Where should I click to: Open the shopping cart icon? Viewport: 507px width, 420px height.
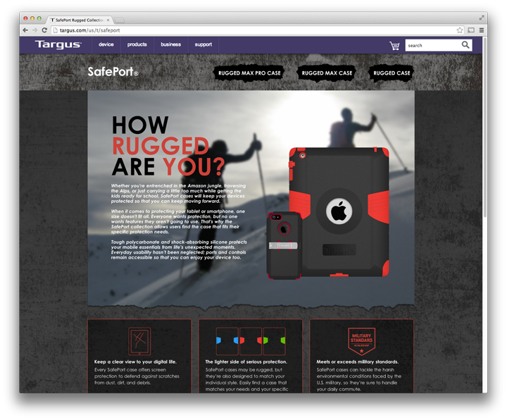pos(394,45)
